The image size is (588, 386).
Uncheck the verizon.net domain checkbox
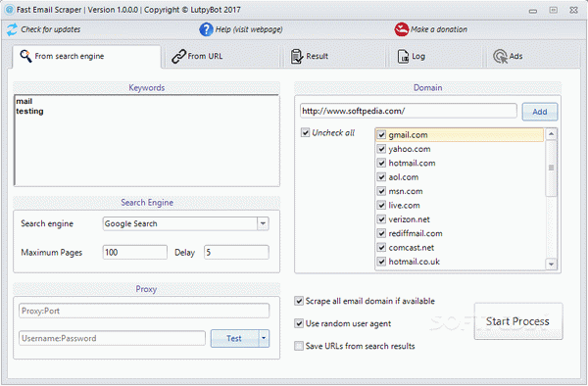click(381, 219)
